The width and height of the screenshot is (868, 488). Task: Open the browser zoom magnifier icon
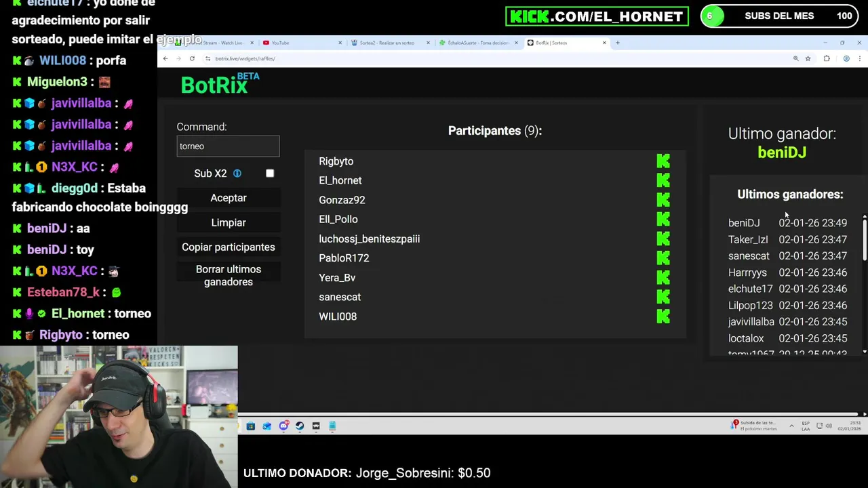(x=795, y=59)
